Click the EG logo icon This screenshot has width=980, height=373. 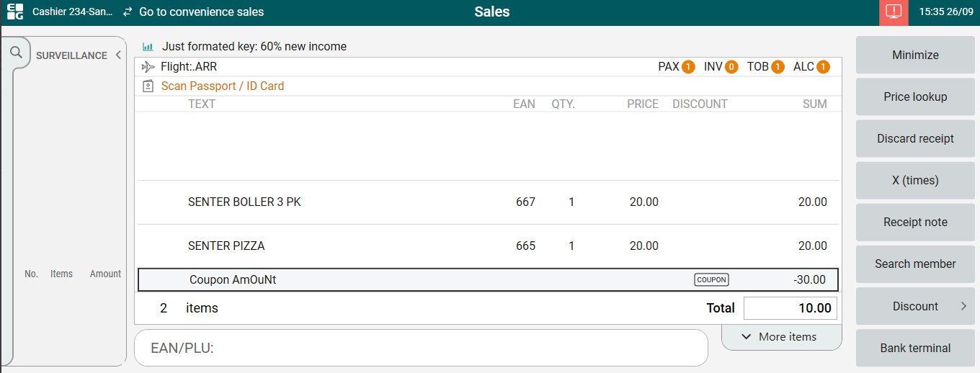point(14,12)
